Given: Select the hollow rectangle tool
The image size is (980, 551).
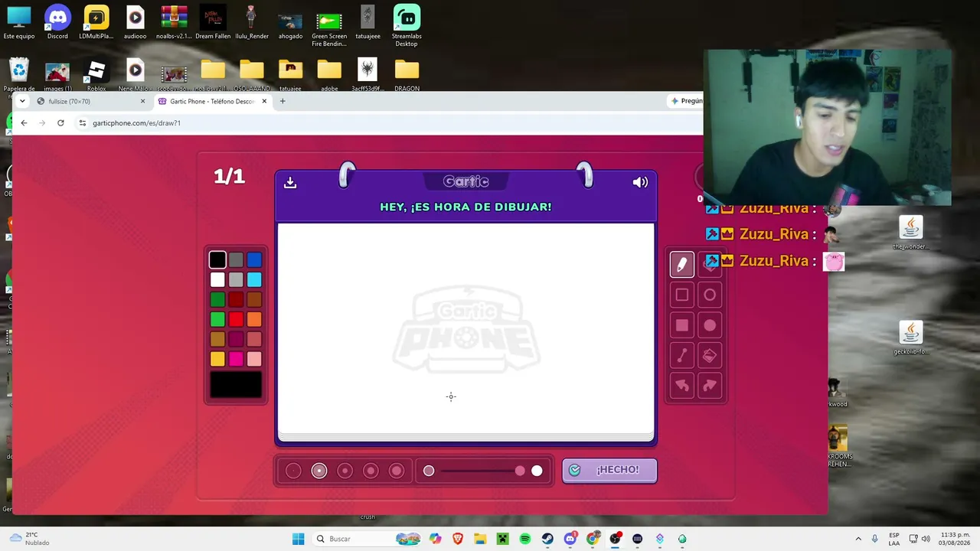Looking at the screenshot, I should point(681,295).
